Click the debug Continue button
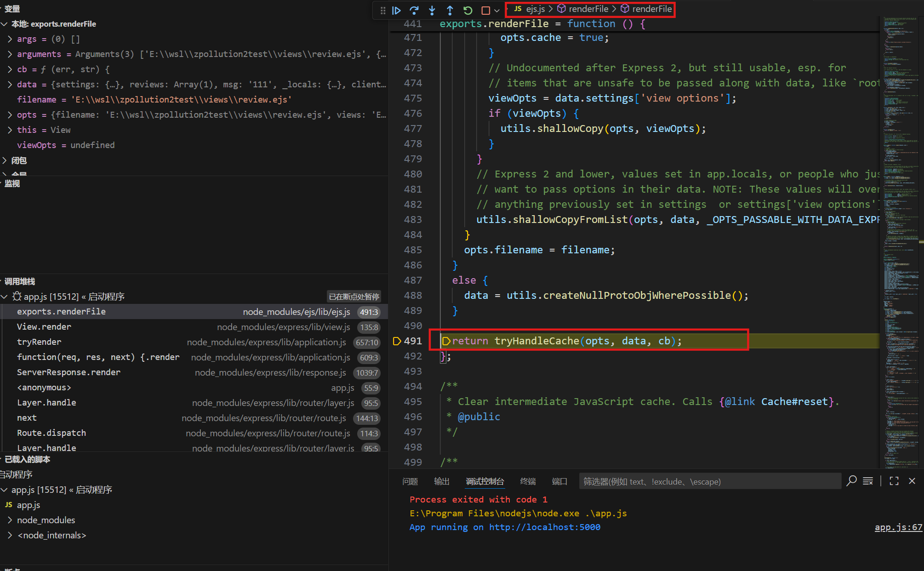This screenshot has height=571, width=924. 396,10
